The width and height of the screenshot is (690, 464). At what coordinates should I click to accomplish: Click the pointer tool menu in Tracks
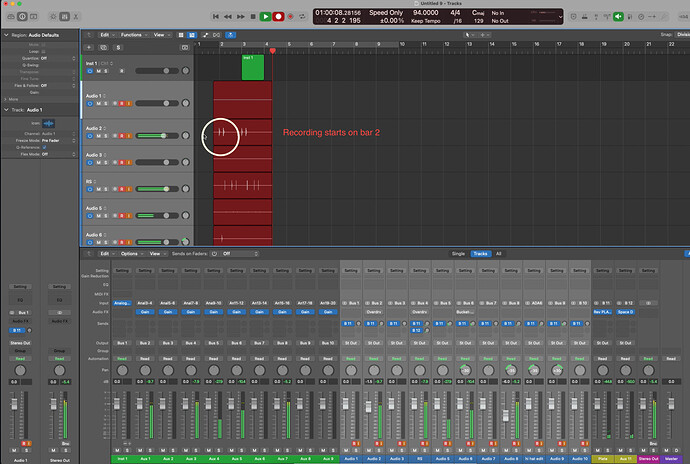click(x=469, y=35)
